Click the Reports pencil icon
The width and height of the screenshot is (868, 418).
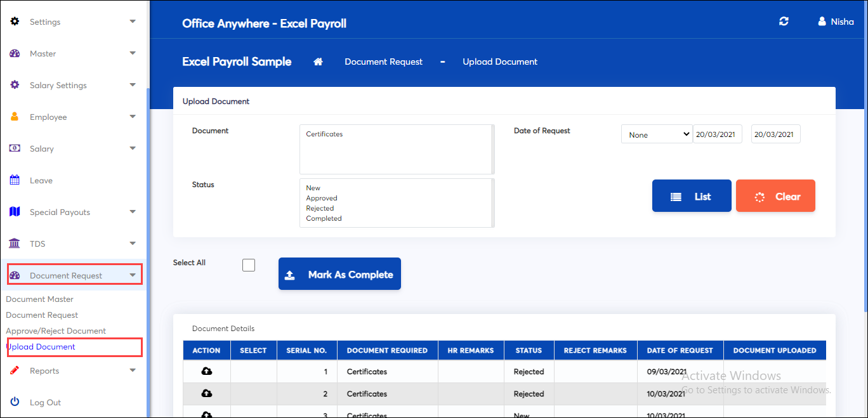[15, 370]
